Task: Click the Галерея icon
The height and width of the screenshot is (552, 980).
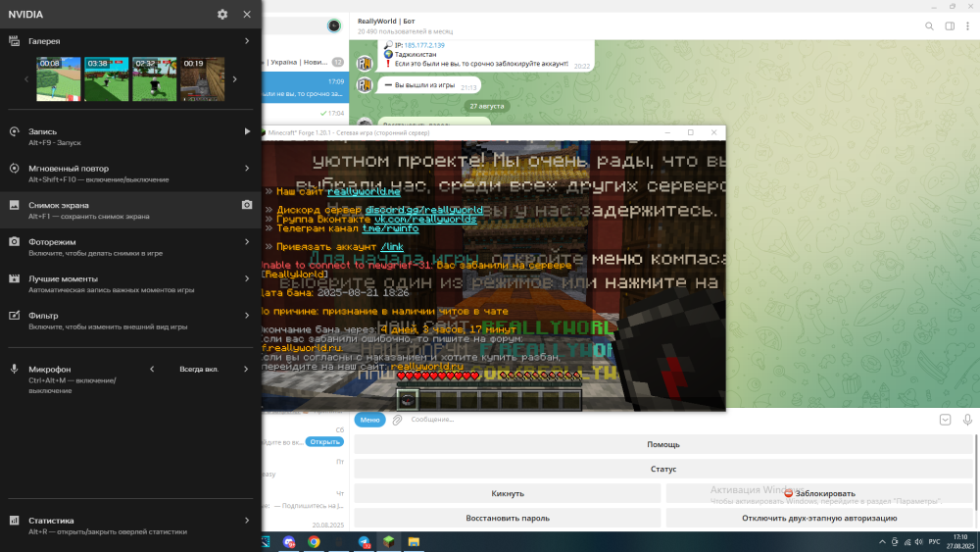Action: point(14,40)
